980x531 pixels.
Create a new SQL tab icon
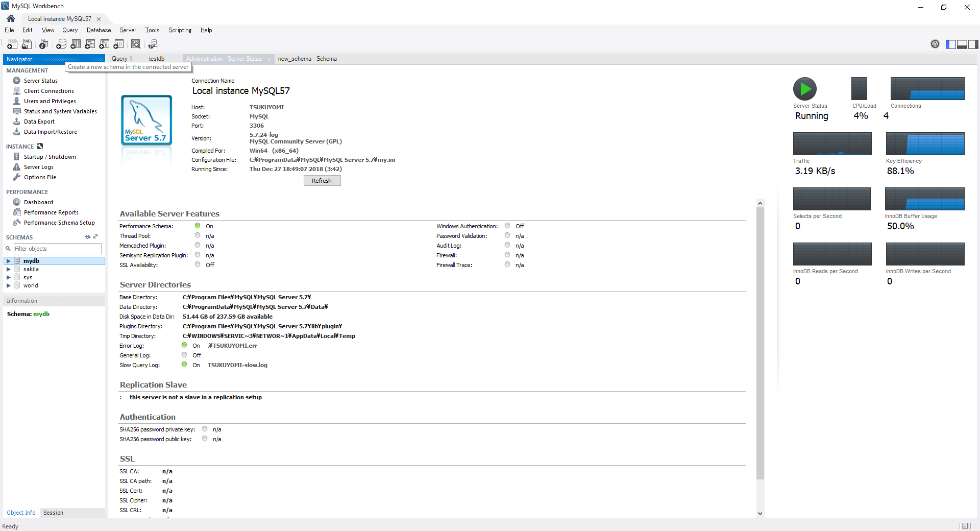(x=12, y=44)
